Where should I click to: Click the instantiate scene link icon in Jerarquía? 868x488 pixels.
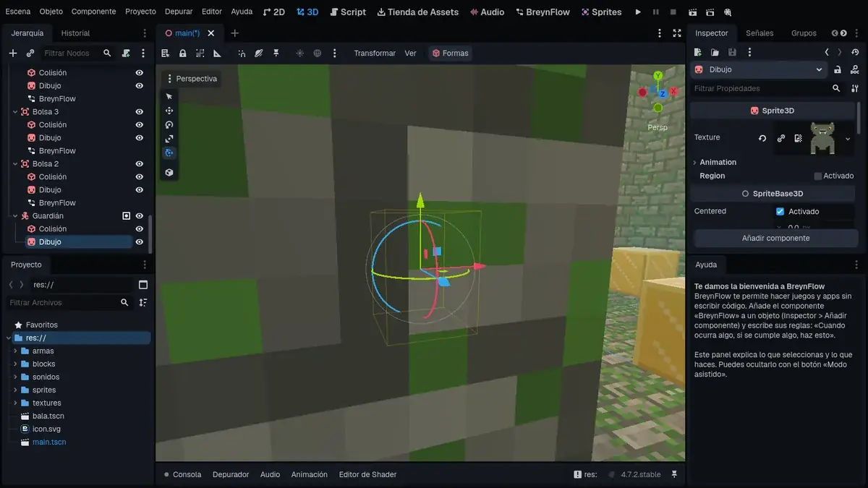coord(30,53)
